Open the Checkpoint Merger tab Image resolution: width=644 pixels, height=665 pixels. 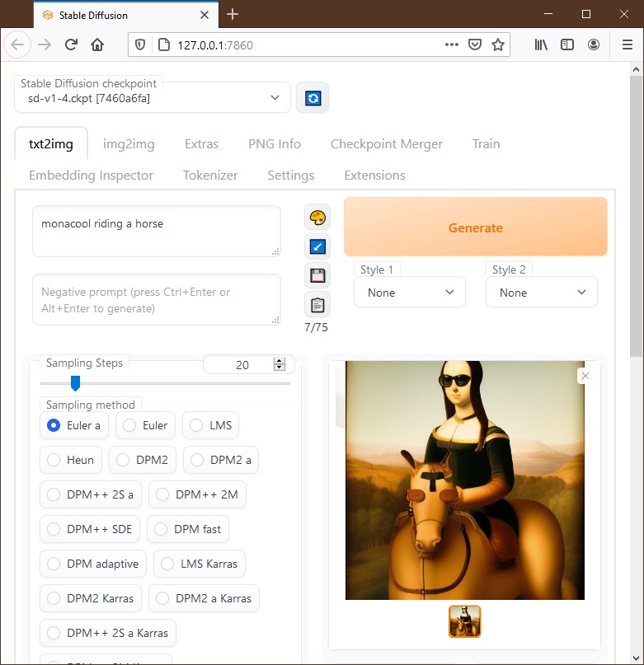click(x=387, y=143)
